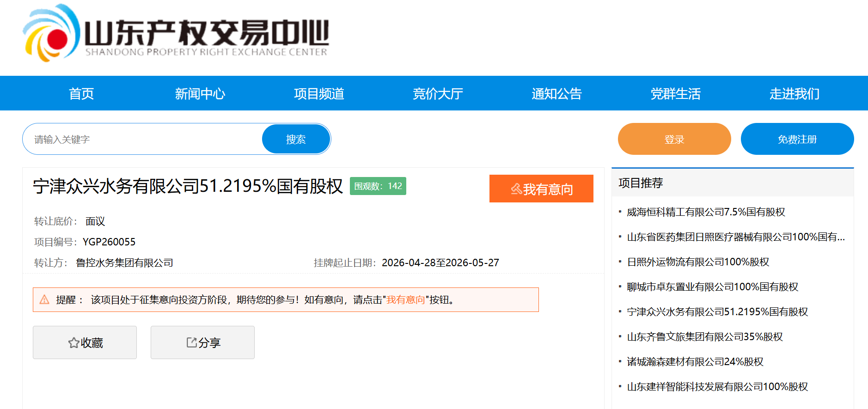Image resolution: width=868 pixels, height=409 pixels.
Task: Open the 竞价大厅 navigation item
Action: (x=438, y=94)
